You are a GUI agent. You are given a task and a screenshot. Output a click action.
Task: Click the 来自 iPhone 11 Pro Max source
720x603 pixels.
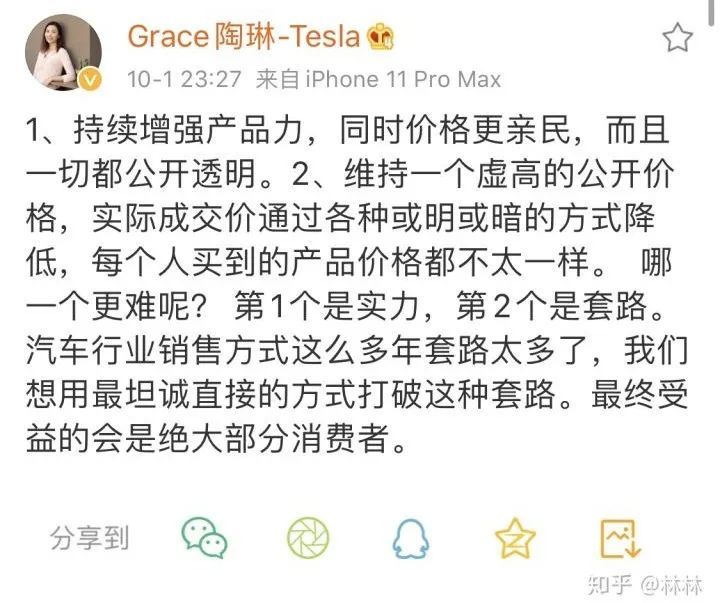click(x=378, y=78)
